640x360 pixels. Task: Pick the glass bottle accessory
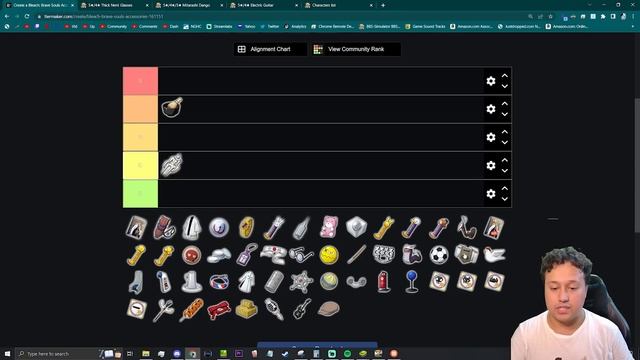(x=302, y=227)
